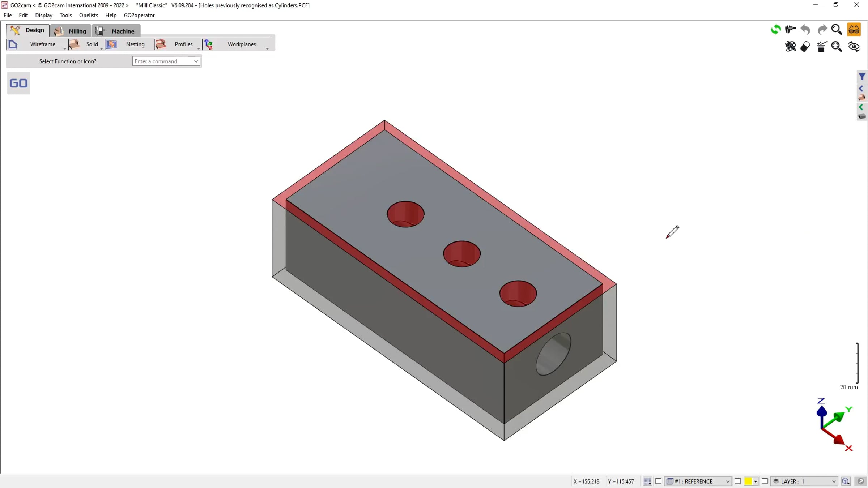This screenshot has width=868, height=488.
Task: Click the magic wand and hat icon
Action: (822, 47)
